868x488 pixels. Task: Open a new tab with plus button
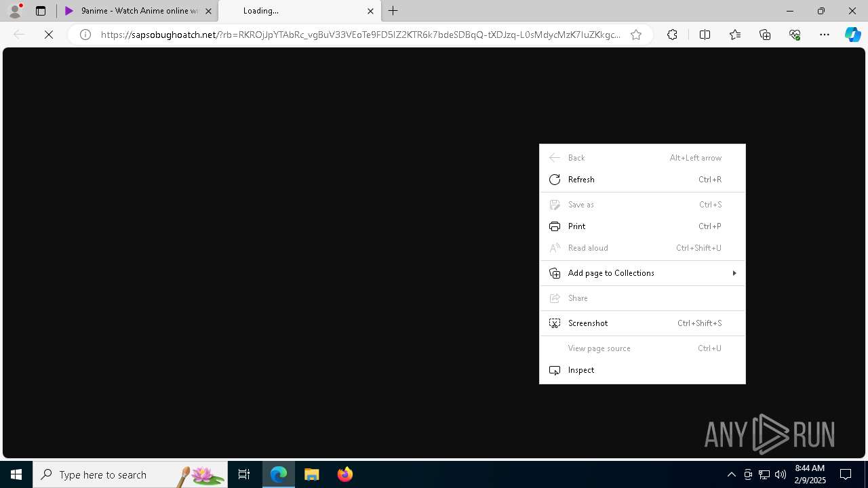393,11
